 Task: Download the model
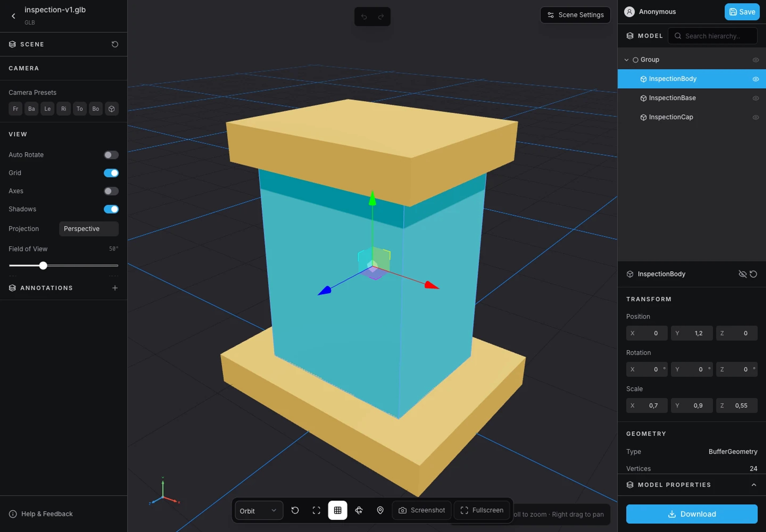tap(691, 514)
